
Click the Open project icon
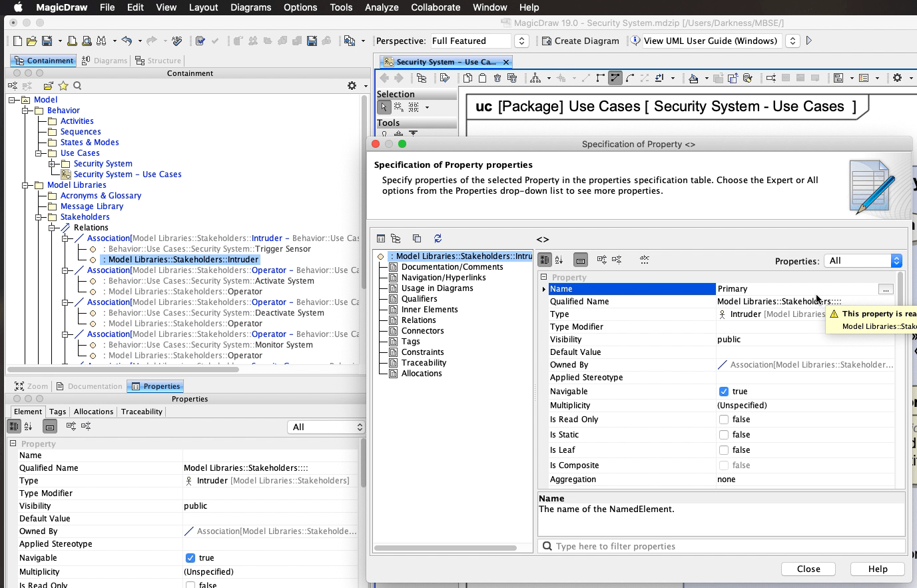pyautogui.click(x=31, y=41)
